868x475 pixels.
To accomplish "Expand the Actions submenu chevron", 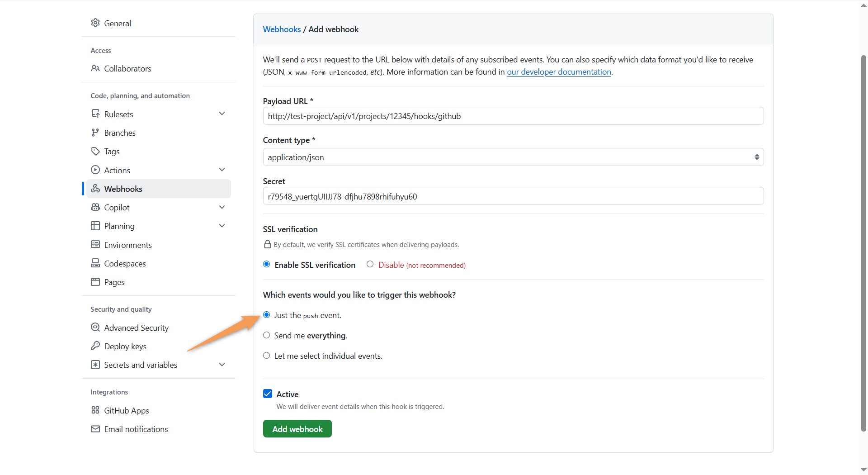I will 222,170.
